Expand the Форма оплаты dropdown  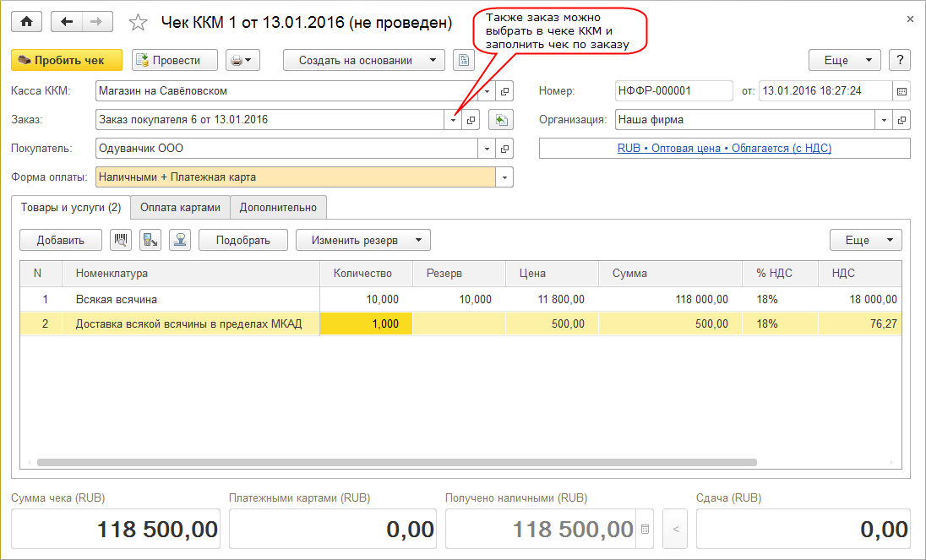[x=505, y=177]
